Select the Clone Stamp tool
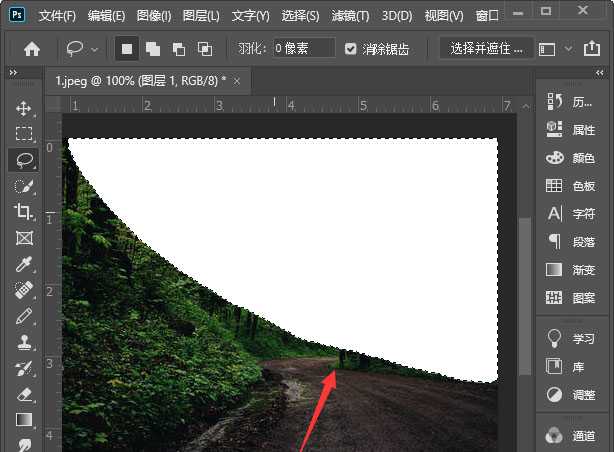Image resolution: width=614 pixels, height=452 pixels. (x=24, y=342)
